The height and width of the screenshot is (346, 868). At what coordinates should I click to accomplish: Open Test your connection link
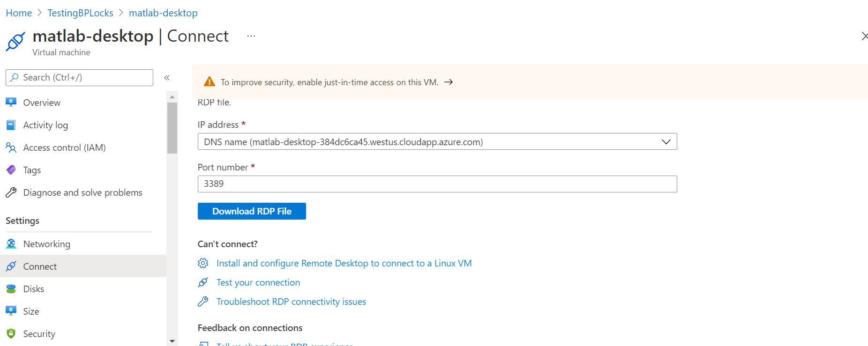pyautogui.click(x=258, y=282)
